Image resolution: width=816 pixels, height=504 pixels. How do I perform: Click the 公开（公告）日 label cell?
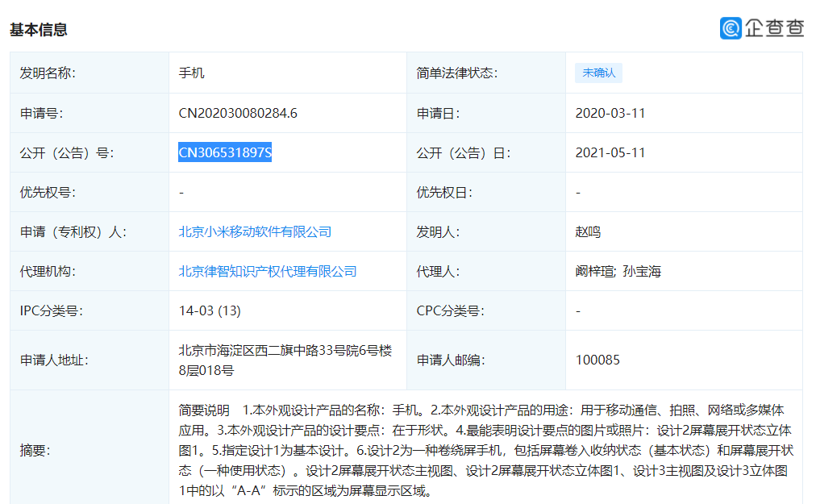point(486,152)
